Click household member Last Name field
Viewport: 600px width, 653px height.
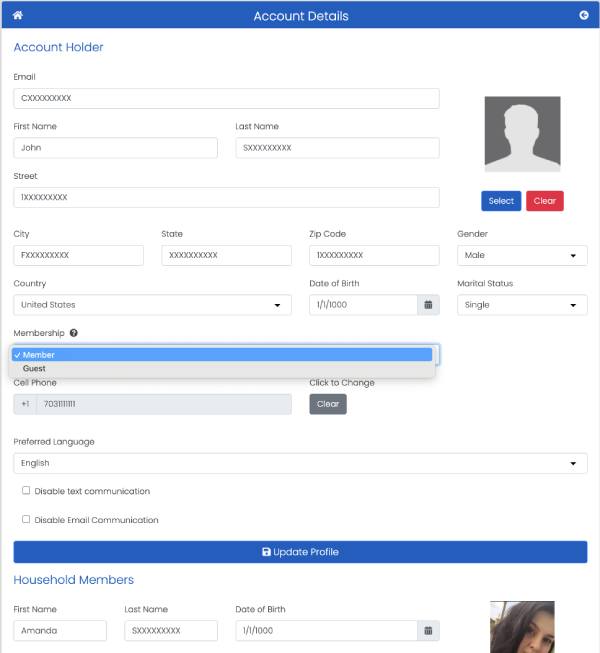(x=171, y=631)
